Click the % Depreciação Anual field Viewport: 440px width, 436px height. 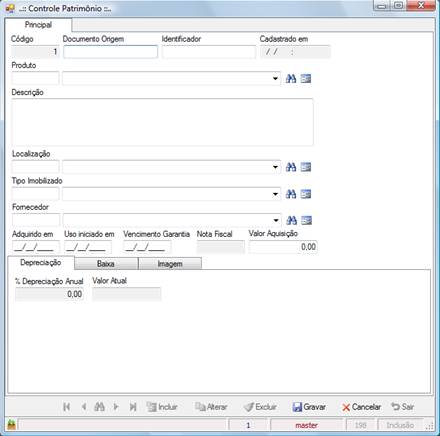pos(49,294)
